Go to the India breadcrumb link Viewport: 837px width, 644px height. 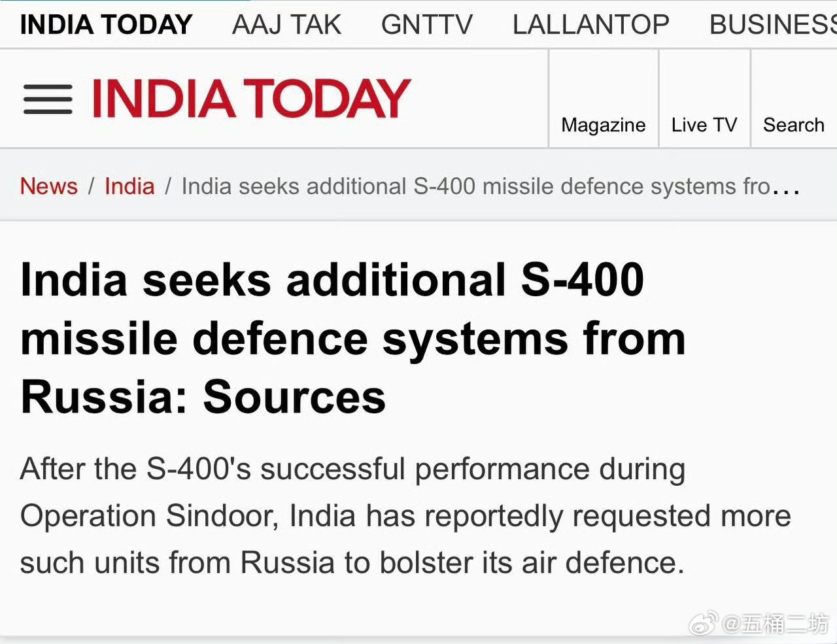pyautogui.click(x=129, y=186)
